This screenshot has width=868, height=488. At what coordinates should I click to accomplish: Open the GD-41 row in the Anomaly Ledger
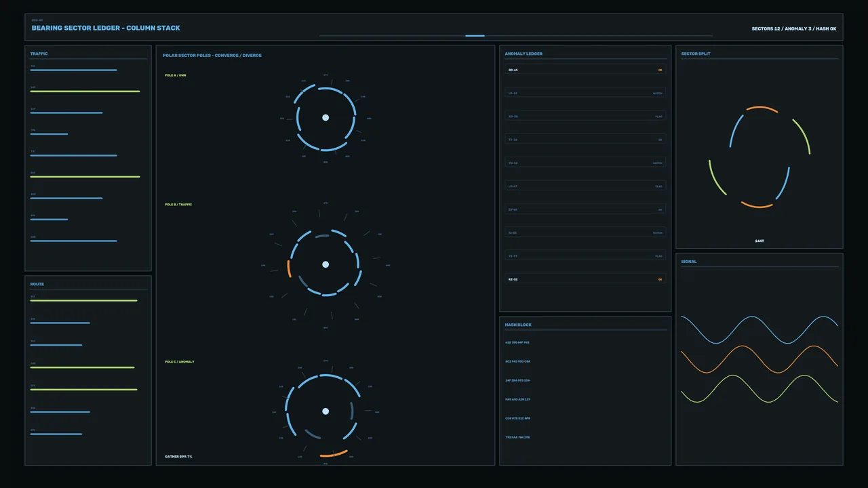point(586,69)
